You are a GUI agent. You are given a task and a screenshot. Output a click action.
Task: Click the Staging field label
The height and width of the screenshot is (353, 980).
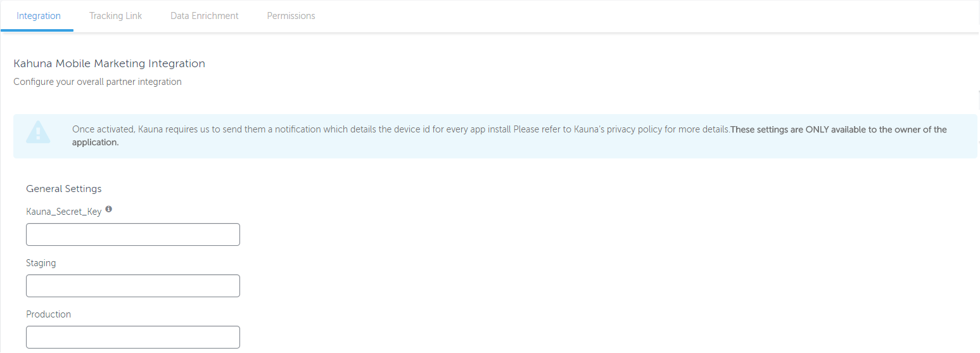click(41, 263)
